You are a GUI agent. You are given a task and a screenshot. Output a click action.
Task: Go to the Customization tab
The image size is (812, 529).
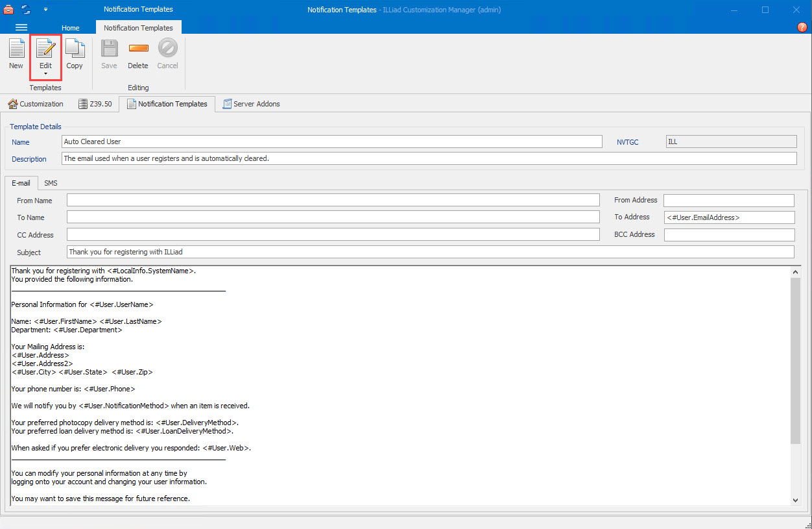click(36, 104)
